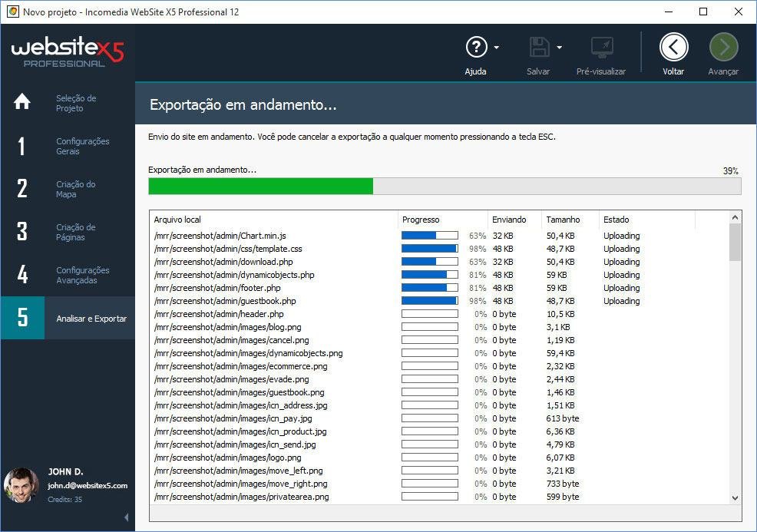Collapse the sidebar with the left arrow
The height and width of the screenshot is (532, 757).
pyautogui.click(x=127, y=517)
